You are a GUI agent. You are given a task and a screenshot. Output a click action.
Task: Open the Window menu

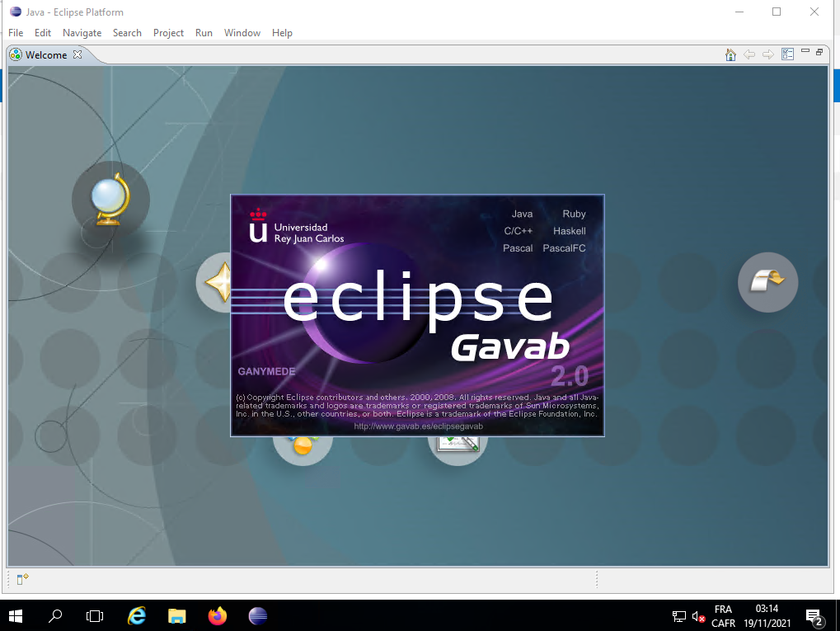pos(242,33)
